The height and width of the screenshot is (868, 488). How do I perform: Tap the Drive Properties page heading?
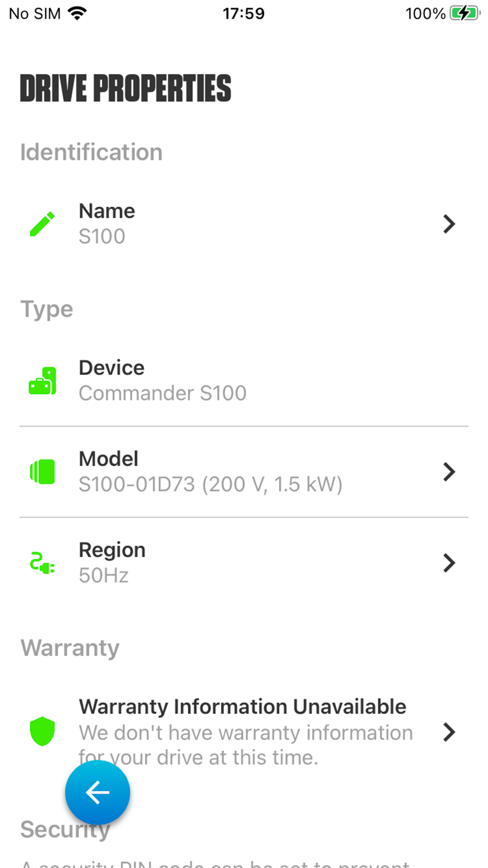(125, 89)
